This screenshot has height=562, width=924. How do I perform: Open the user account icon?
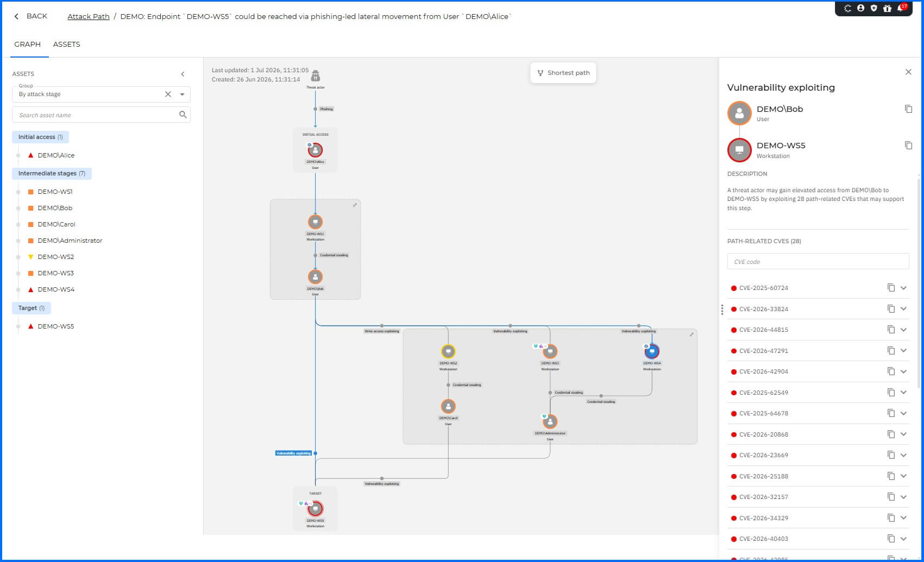point(860,8)
